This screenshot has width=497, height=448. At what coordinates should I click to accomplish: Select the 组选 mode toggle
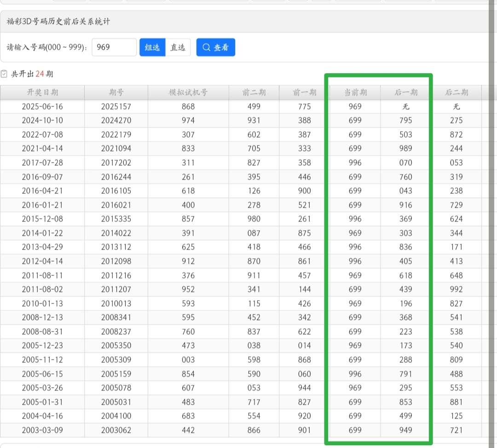tap(152, 47)
